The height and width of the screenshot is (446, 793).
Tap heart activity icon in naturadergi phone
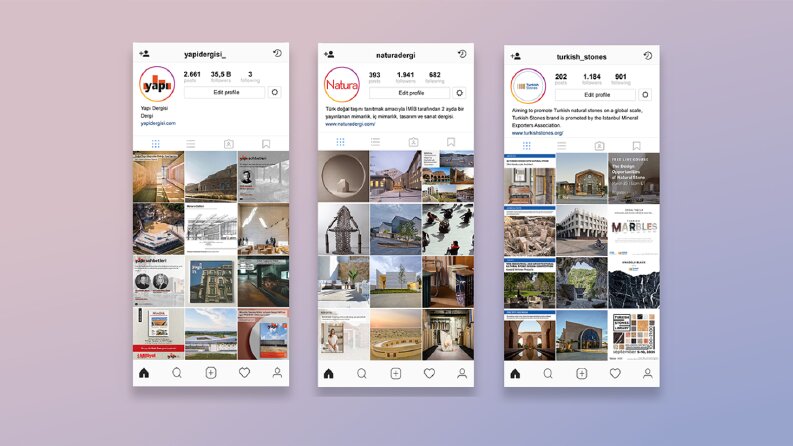tap(429, 374)
